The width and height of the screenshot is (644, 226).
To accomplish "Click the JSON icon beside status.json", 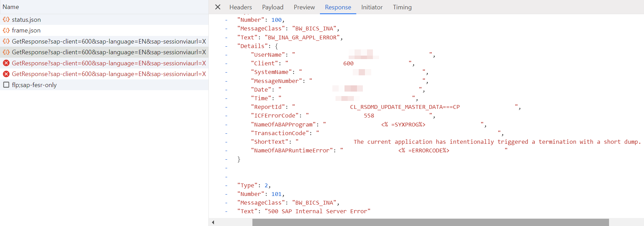I will (x=6, y=20).
